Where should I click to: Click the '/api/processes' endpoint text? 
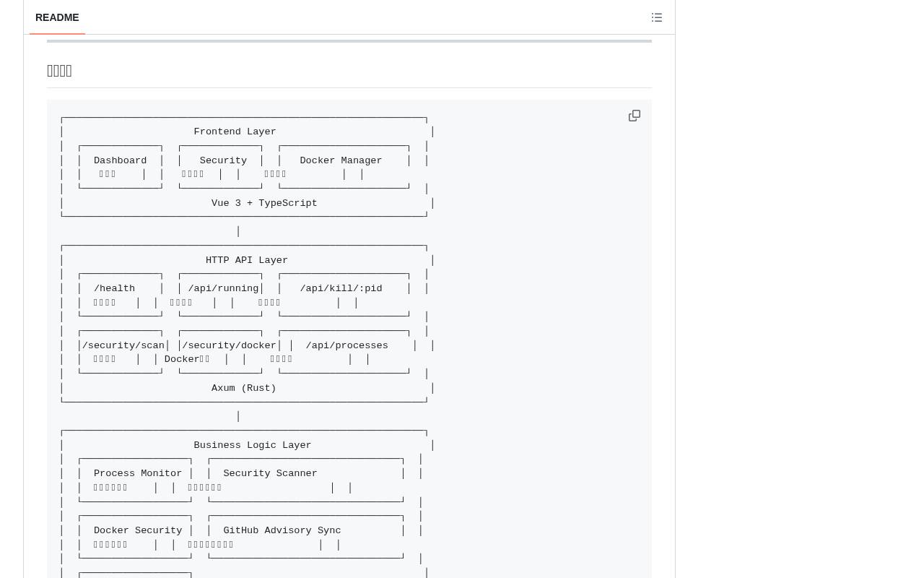(x=346, y=345)
